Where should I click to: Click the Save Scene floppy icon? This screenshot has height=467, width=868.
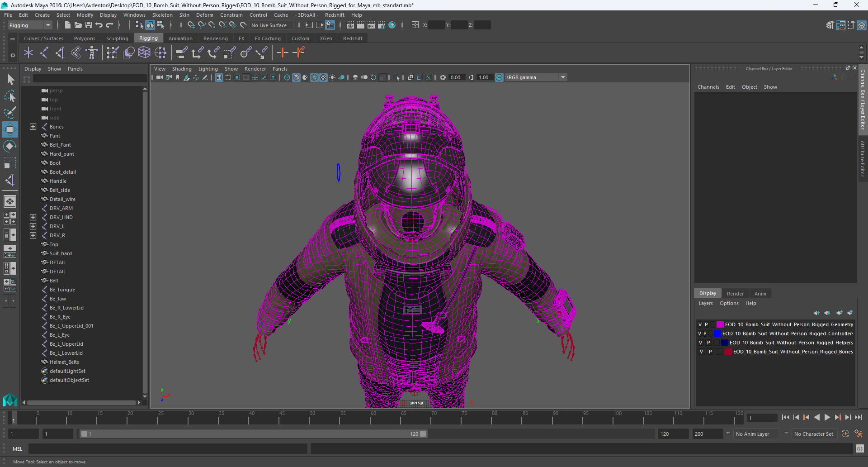point(89,25)
